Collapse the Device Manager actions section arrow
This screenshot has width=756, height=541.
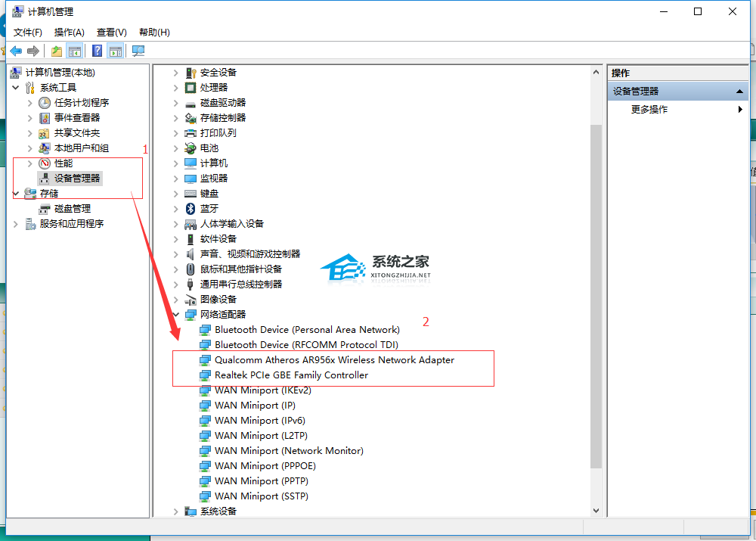pyautogui.click(x=739, y=92)
